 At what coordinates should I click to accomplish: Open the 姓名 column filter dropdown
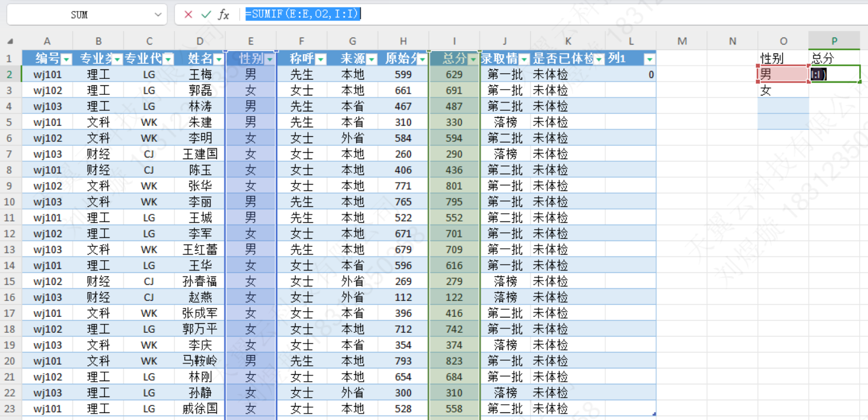[219, 59]
